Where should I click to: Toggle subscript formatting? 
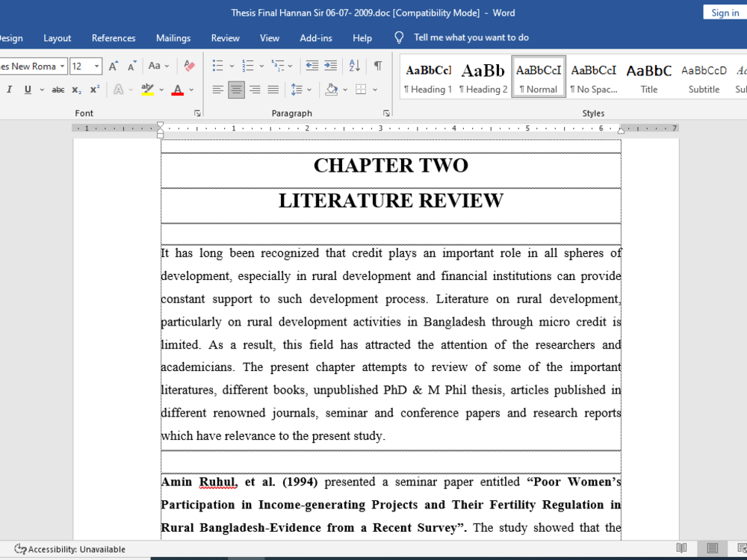76,90
